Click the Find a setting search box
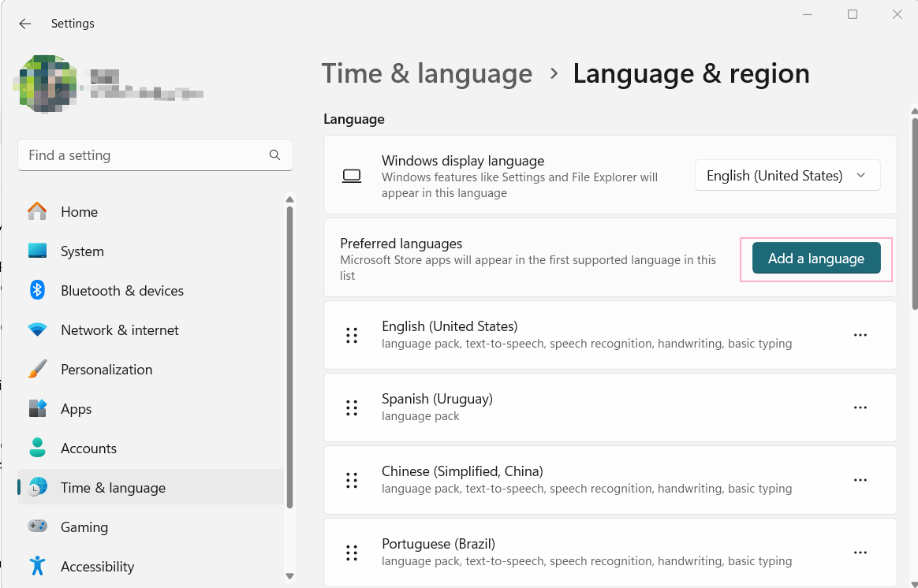 coord(155,155)
